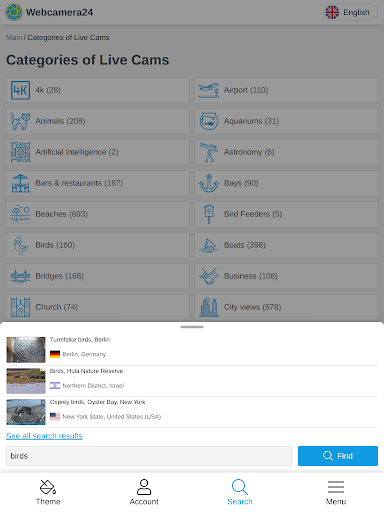Open the Astronomy (6) category
Screen dimensions: 384x512
pyautogui.click(x=286, y=152)
